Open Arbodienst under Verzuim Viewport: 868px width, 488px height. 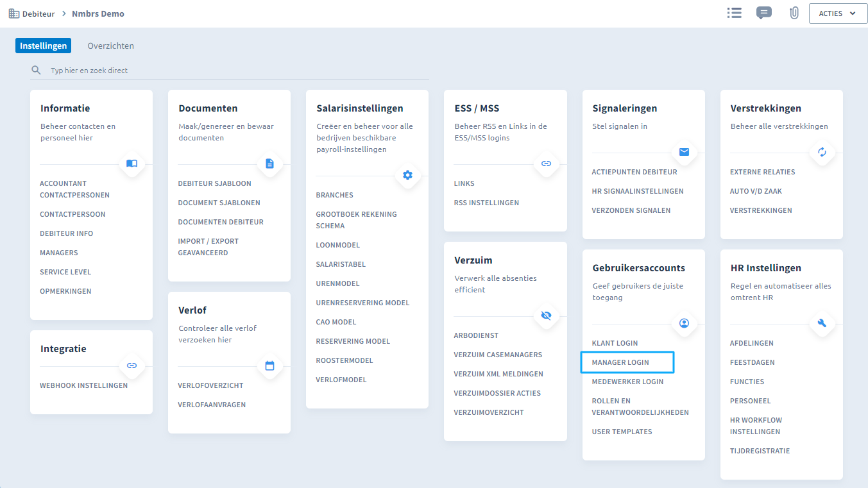(476, 335)
